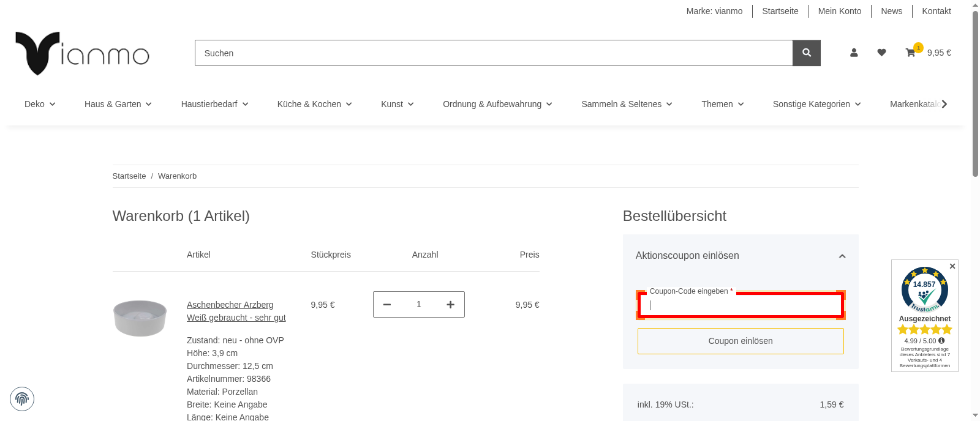
Task: Collapse the Aktionscoupon einlösen section
Action: 842,256
